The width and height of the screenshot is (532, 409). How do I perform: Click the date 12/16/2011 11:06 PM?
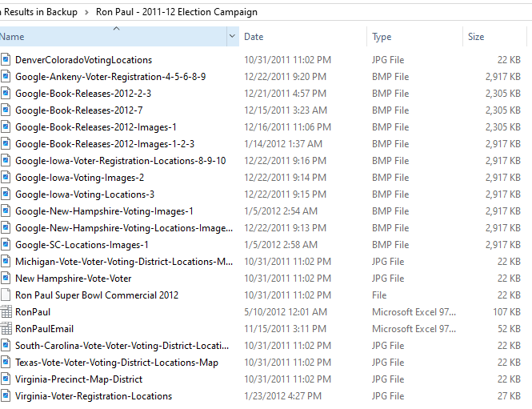click(x=287, y=127)
